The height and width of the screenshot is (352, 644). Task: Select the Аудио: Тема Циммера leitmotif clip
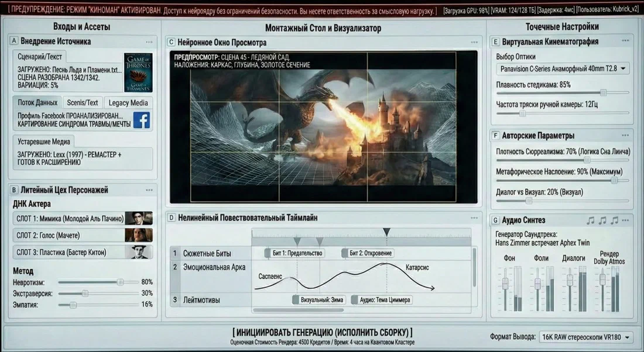tap(382, 300)
